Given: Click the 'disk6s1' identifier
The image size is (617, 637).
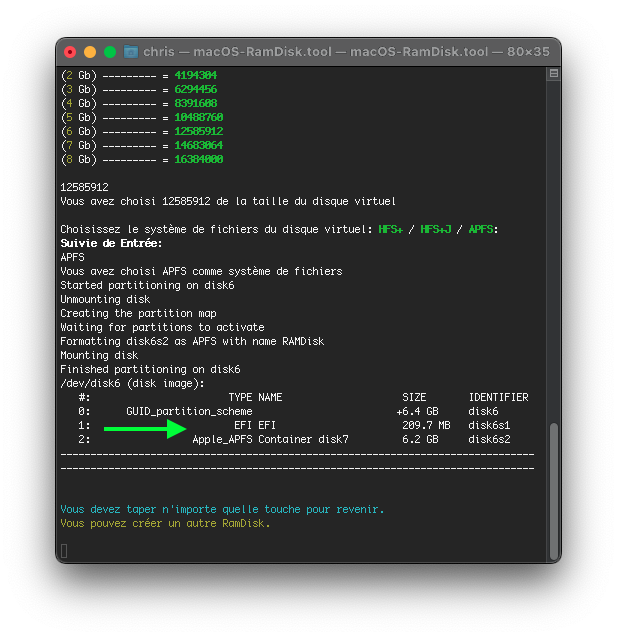Looking at the screenshot, I should coord(489,425).
